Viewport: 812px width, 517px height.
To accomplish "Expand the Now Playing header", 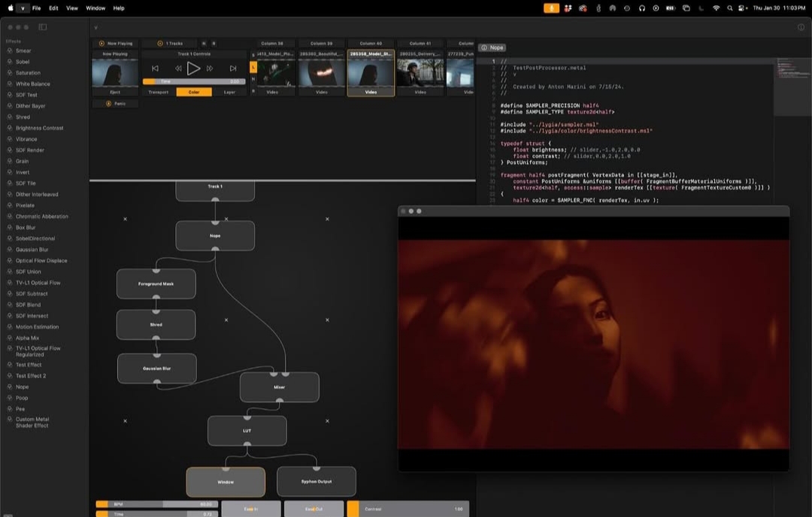I will pos(115,44).
